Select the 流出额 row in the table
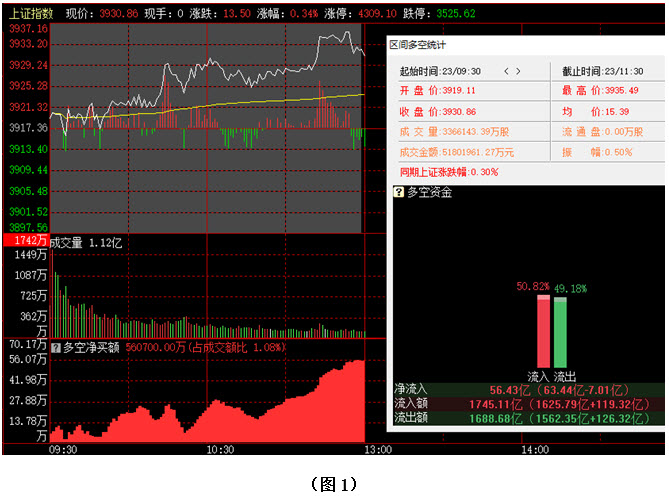Image resolution: width=669 pixels, height=503 pixels. [527, 419]
